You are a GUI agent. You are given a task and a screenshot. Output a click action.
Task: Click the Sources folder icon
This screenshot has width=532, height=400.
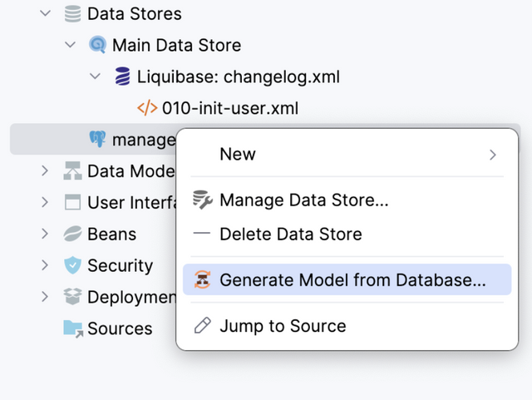pyautogui.click(x=73, y=328)
